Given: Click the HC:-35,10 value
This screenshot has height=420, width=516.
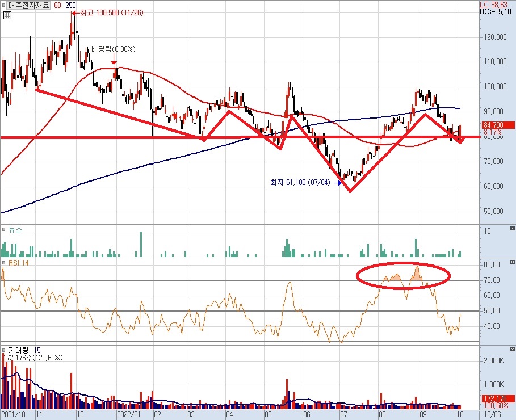Looking at the screenshot, I should pyautogui.click(x=496, y=11).
